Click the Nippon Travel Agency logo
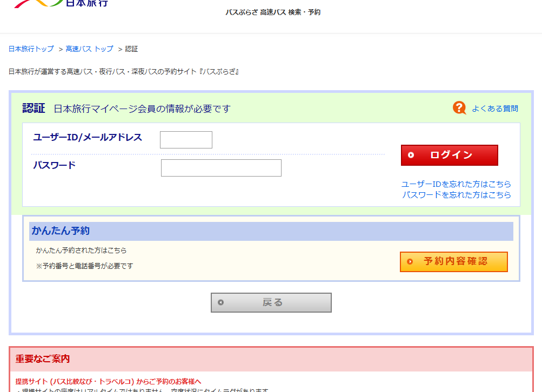The height and width of the screenshot is (392, 542). [61, 3]
